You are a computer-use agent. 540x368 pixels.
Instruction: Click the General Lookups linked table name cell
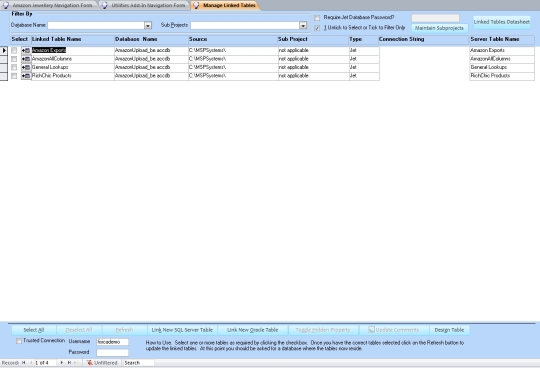(73, 67)
